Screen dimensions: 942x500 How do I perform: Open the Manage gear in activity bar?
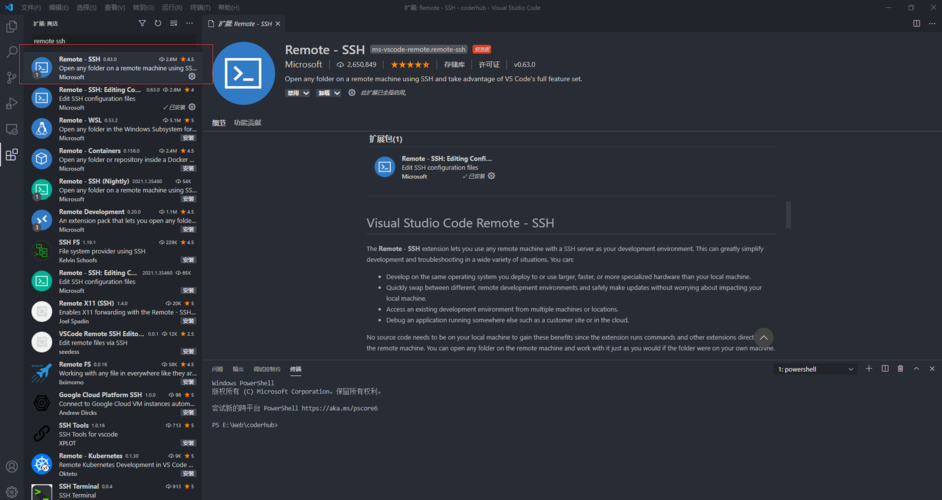(11, 492)
